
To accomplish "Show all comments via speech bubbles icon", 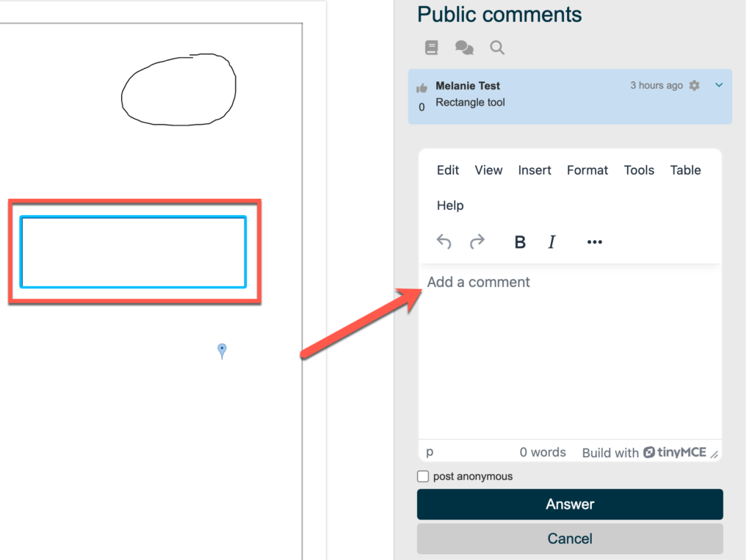I will [x=464, y=48].
